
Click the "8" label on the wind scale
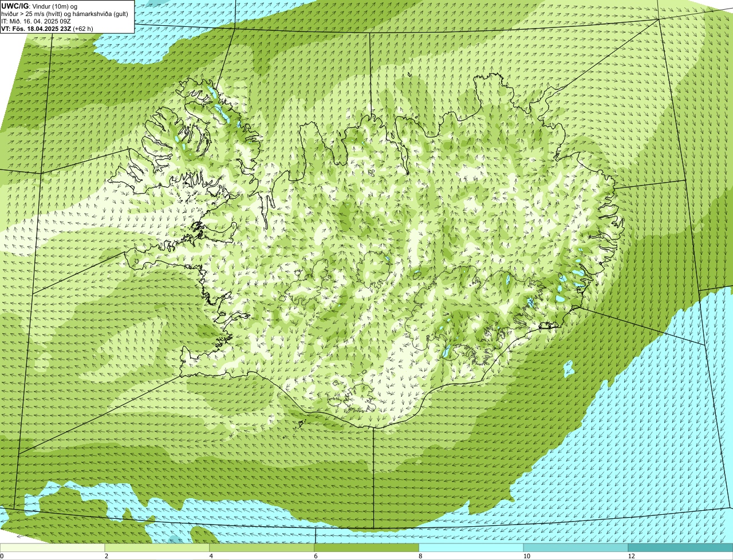(420, 556)
